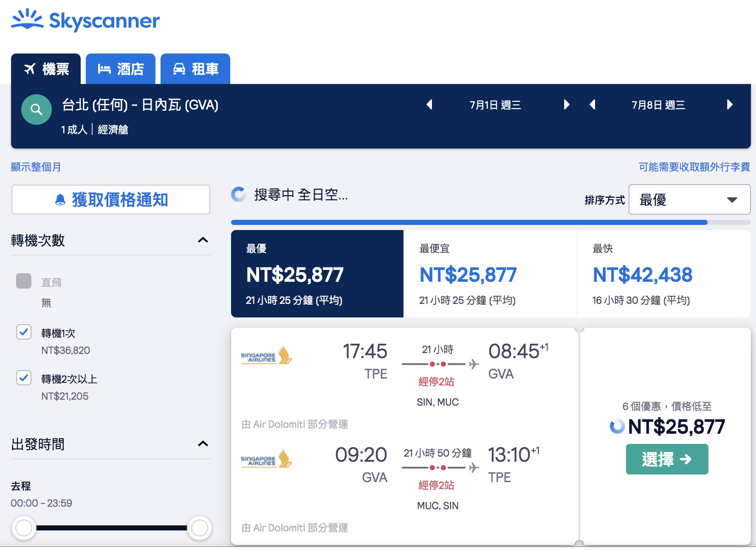The height and width of the screenshot is (550, 756).
Task: Click the 轉機2次以上 price NT$21,205
Action: click(x=65, y=396)
